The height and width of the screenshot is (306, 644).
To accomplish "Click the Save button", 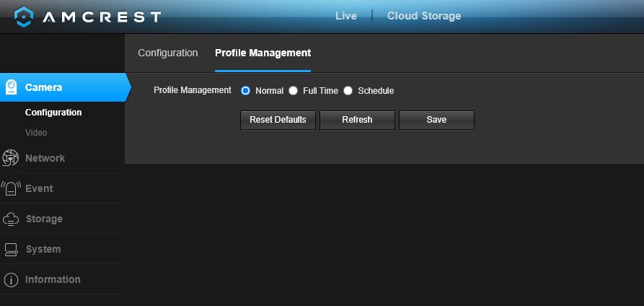I will (x=436, y=120).
